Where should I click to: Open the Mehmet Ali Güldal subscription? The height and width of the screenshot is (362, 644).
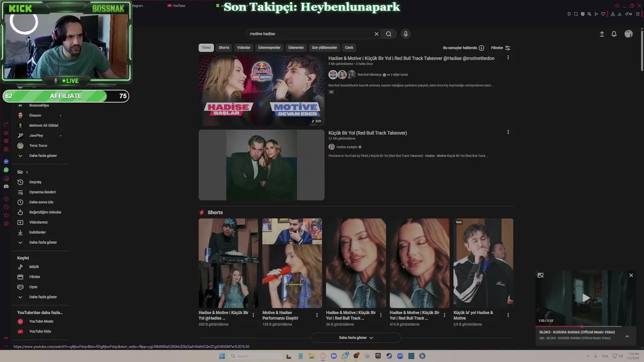(x=44, y=126)
